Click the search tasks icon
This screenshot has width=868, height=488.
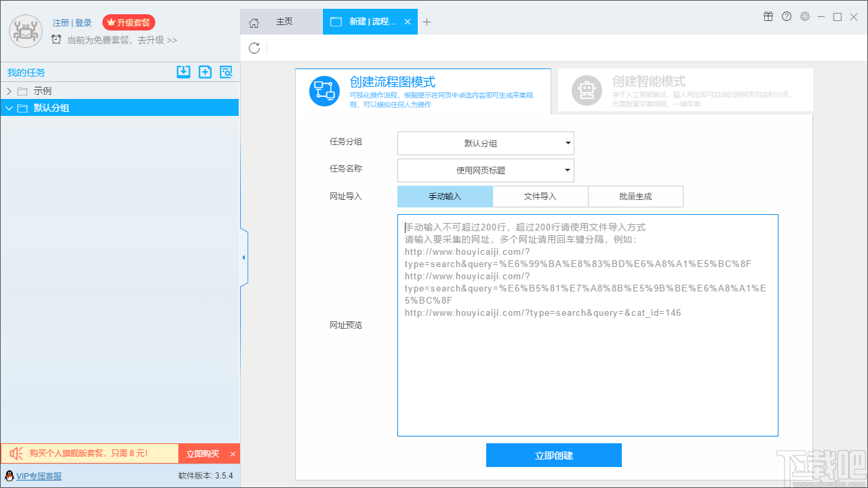226,72
